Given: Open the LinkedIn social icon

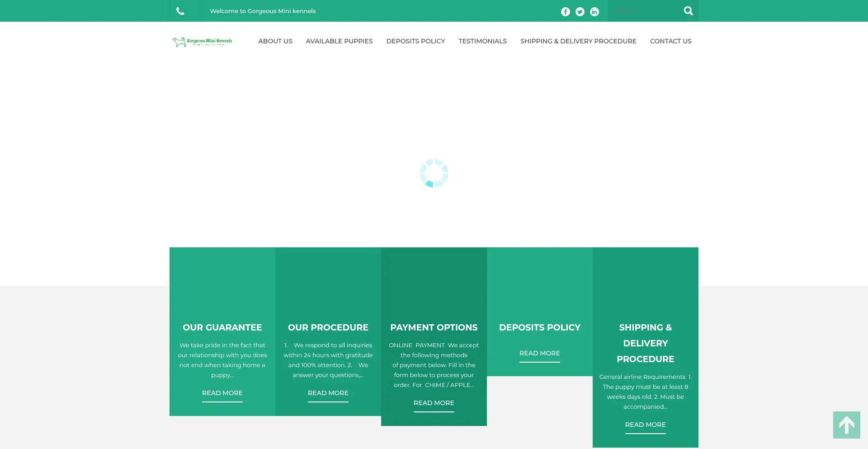Looking at the screenshot, I should (x=594, y=12).
